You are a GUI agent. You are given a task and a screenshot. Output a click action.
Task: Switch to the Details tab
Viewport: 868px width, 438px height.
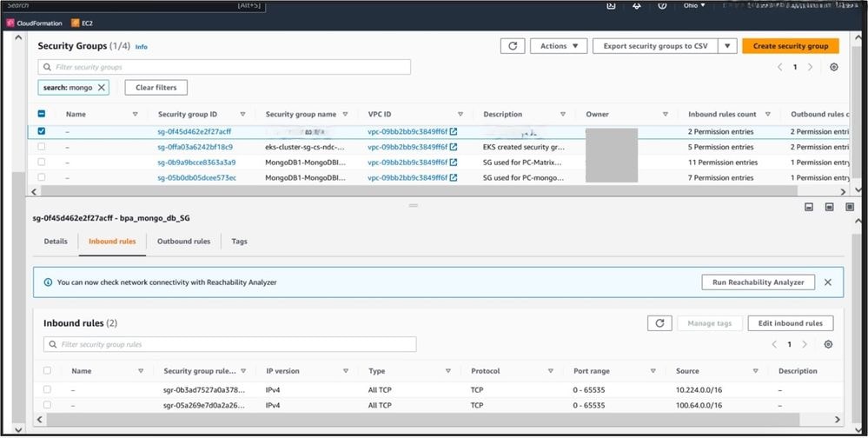pos(56,242)
